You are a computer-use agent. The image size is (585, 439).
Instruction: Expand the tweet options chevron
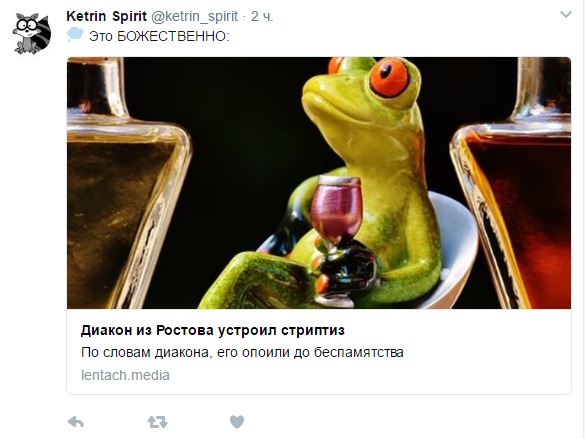(x=566, y=15)
